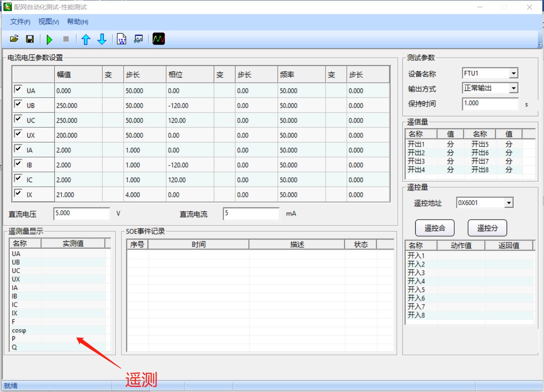This screenshot has height=392, width=544.
Task: Open the 帮助(H) menu
Action: click(77, 22)
